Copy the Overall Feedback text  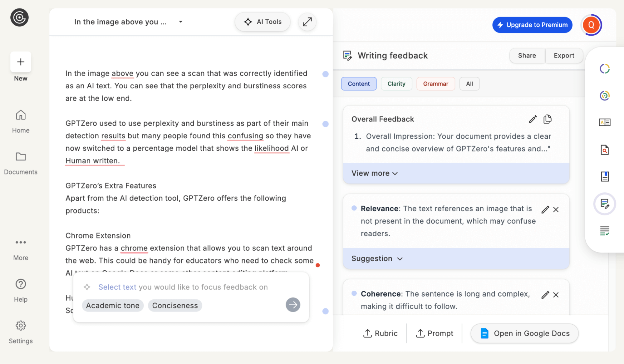point(547,119)
